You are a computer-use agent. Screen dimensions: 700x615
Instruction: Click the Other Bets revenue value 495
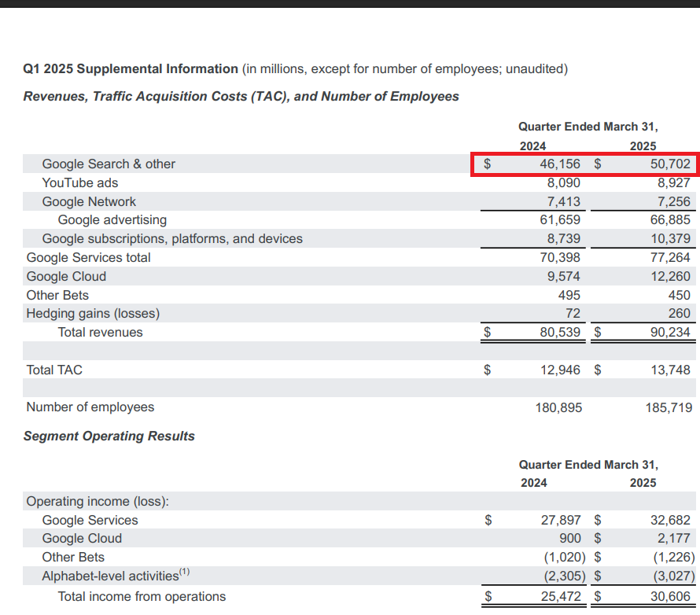569,295
